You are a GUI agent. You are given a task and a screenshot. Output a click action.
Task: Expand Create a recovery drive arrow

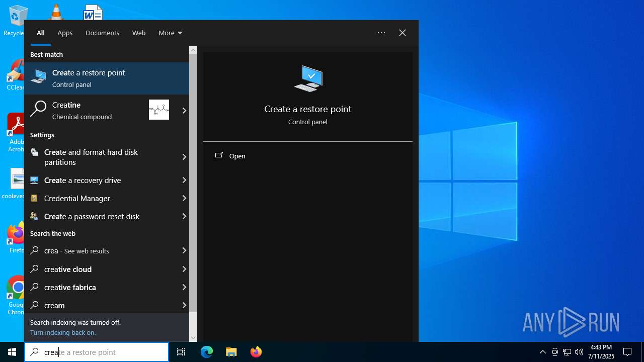point(184,180)
